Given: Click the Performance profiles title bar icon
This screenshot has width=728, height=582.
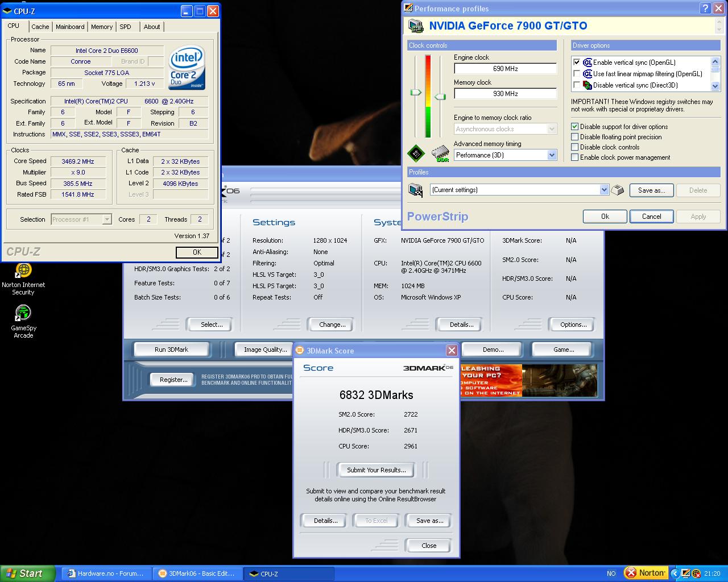Looking at the screenshot, I should pyautogui.click(x=408, y=8).
